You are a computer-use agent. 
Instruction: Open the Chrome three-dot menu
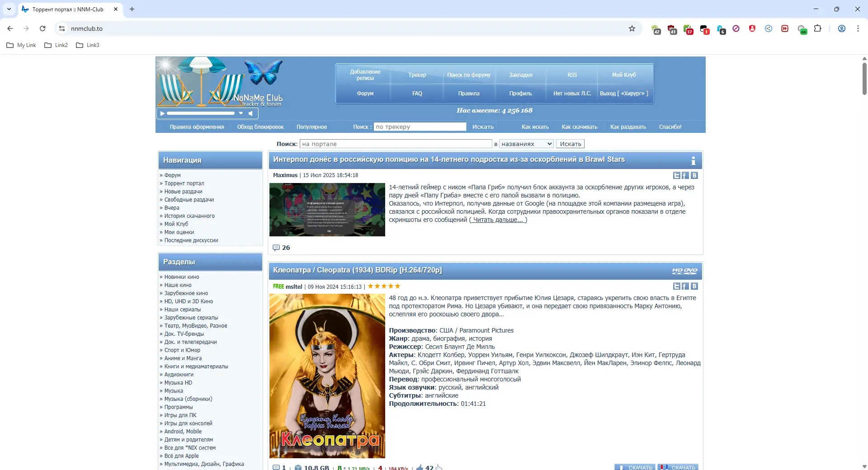pyautogui.click(x=858, y=28)
